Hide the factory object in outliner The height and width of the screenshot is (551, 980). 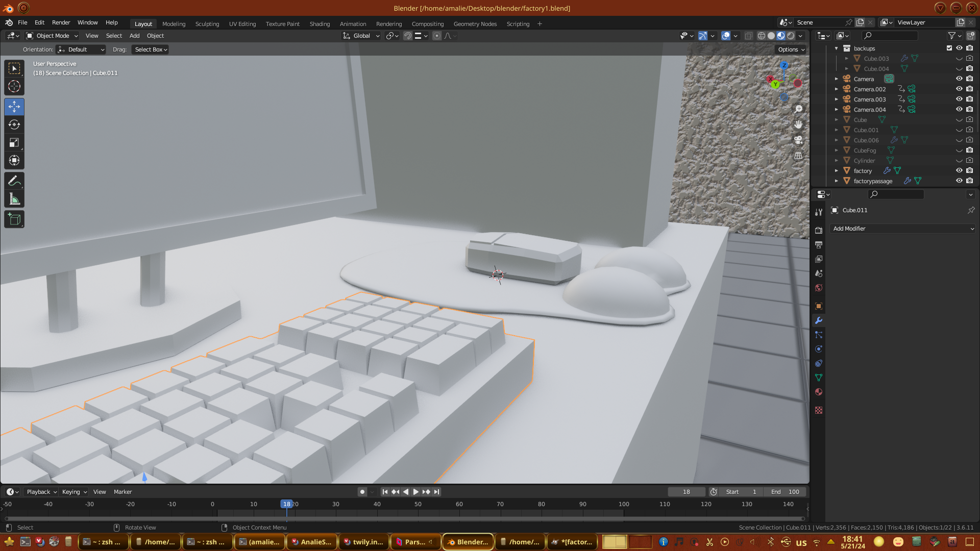[959, 170]
